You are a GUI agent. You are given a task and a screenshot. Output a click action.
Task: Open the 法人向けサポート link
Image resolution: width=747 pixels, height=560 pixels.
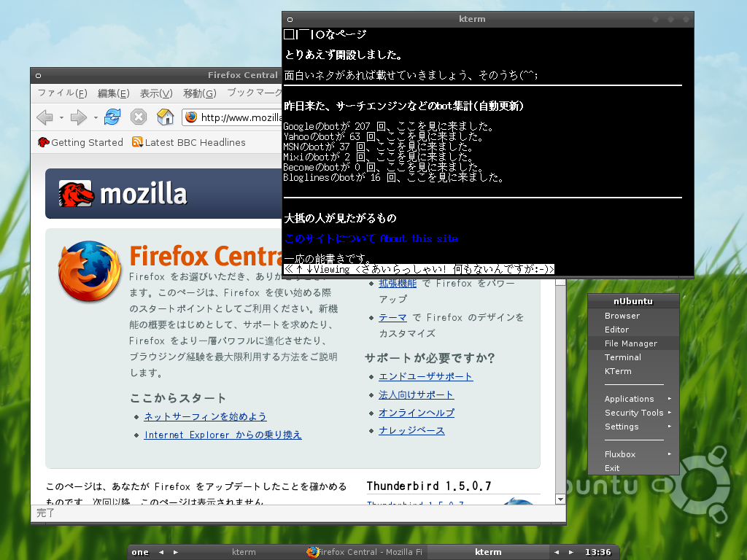[416, 394]
